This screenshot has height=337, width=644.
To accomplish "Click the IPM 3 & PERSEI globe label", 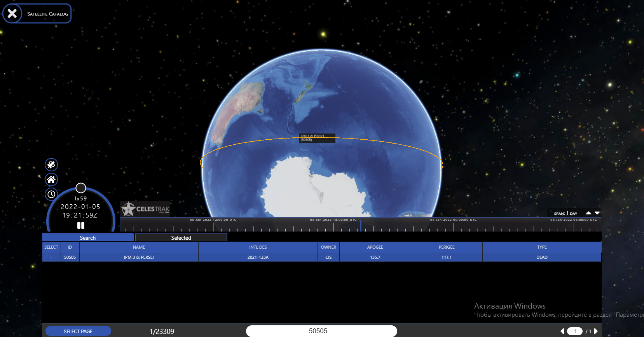I will (x=317, y=138).
